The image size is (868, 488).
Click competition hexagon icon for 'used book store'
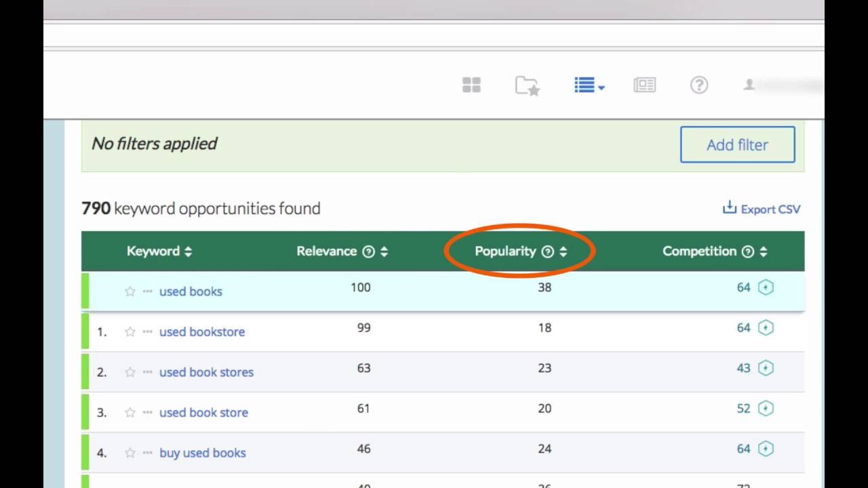766,409
